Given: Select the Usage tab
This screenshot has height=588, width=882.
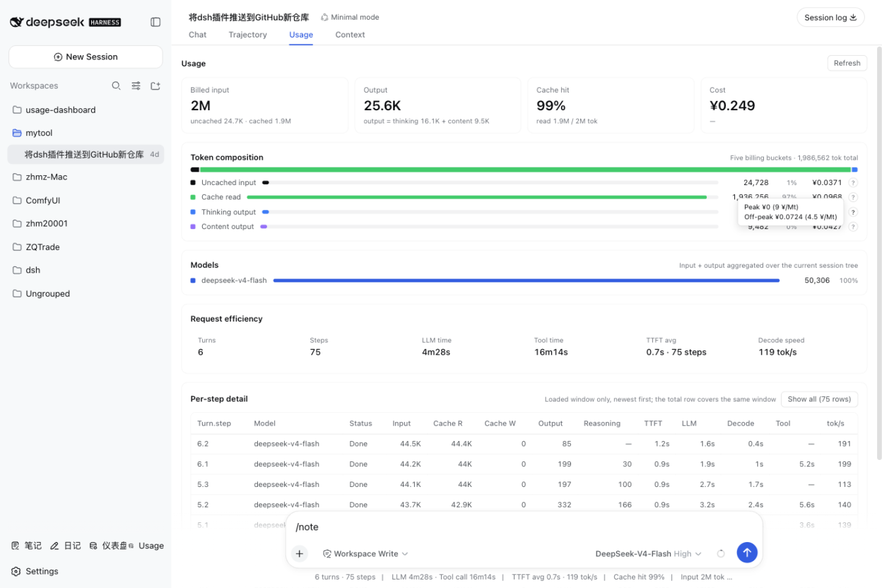Looking at the screenshot, I should [301, 35].
